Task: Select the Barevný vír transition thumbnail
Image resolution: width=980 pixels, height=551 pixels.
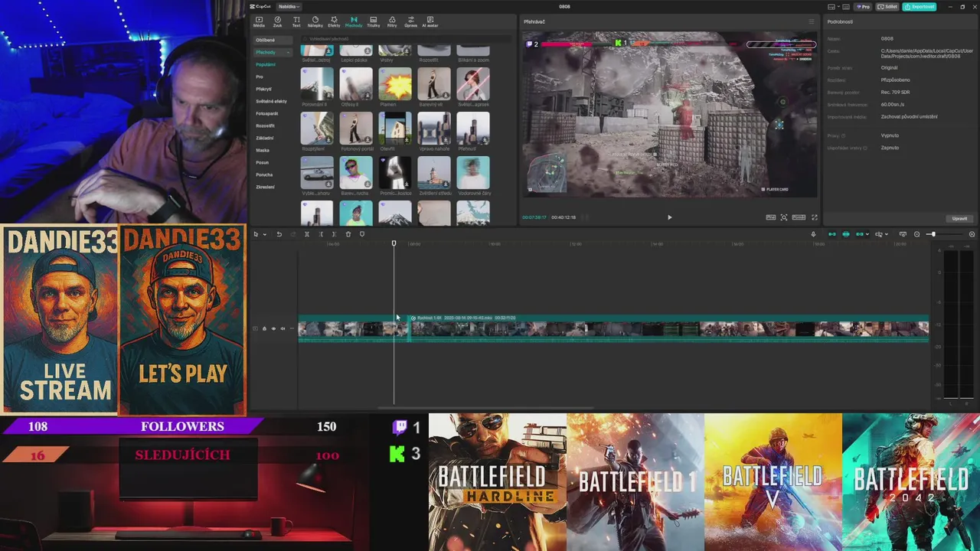Action: 434,83
